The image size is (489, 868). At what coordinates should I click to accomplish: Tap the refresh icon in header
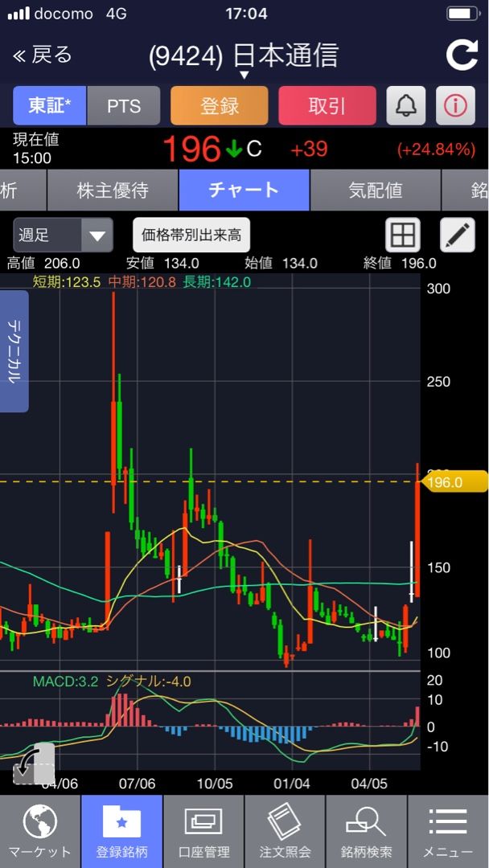462,55
